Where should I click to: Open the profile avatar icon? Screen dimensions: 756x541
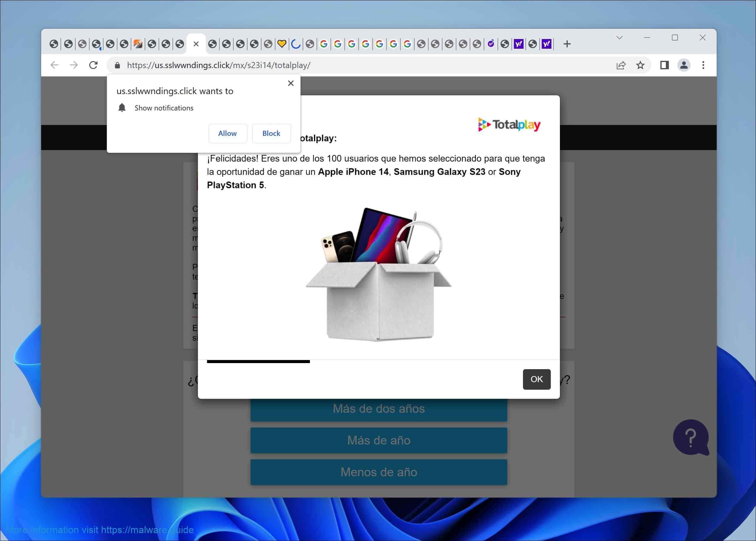[684, 65]
